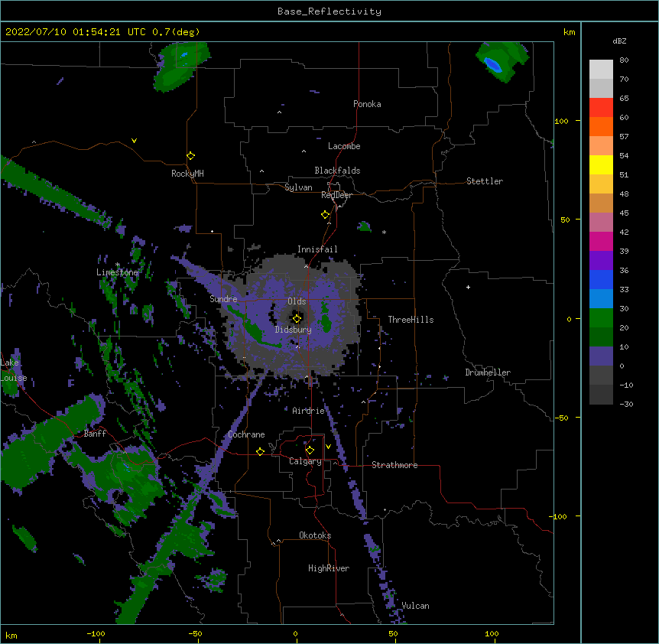Click the Stettler city label
Viewport: 659px width, 644px height.
click(485, 181)
